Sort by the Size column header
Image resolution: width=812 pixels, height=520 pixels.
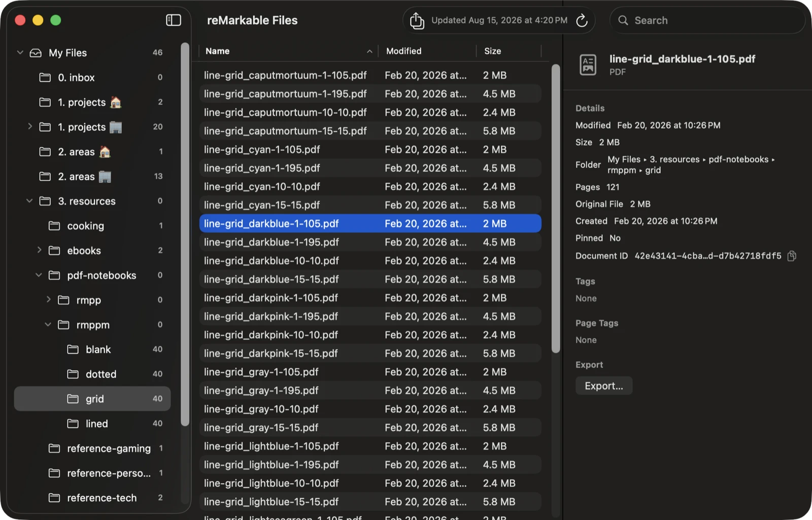[510, 51]
